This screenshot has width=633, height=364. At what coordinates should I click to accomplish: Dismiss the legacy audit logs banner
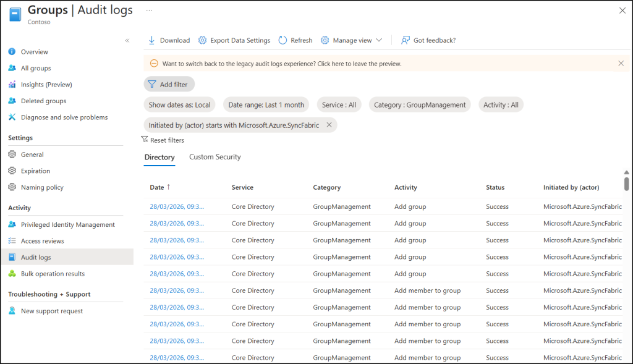(621, 63)
